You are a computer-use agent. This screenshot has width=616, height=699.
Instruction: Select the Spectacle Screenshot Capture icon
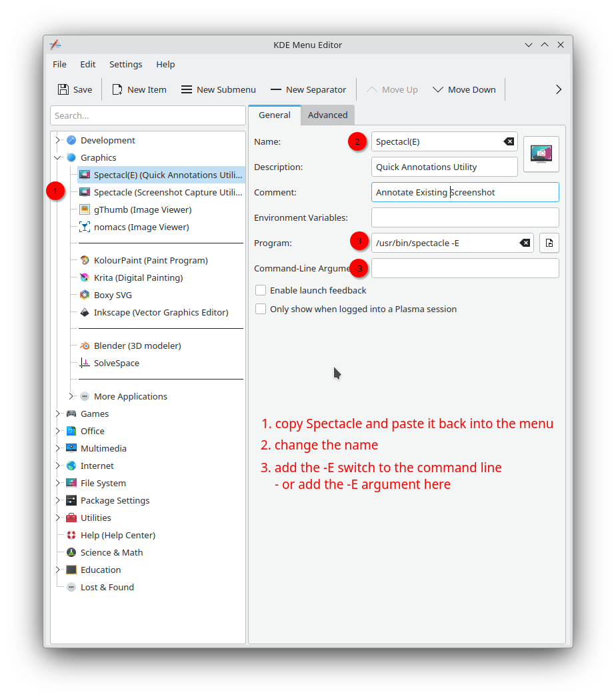click(x=85, y=192)
